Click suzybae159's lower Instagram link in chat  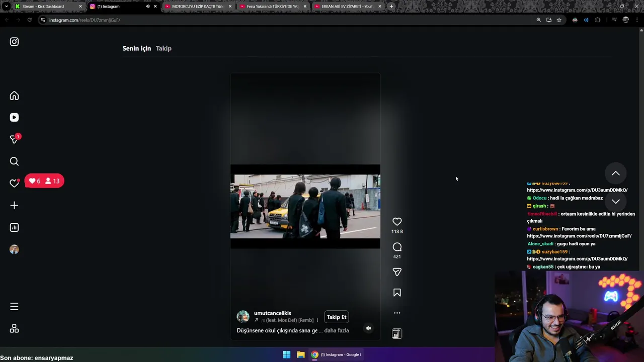click(x=577, y=259)
